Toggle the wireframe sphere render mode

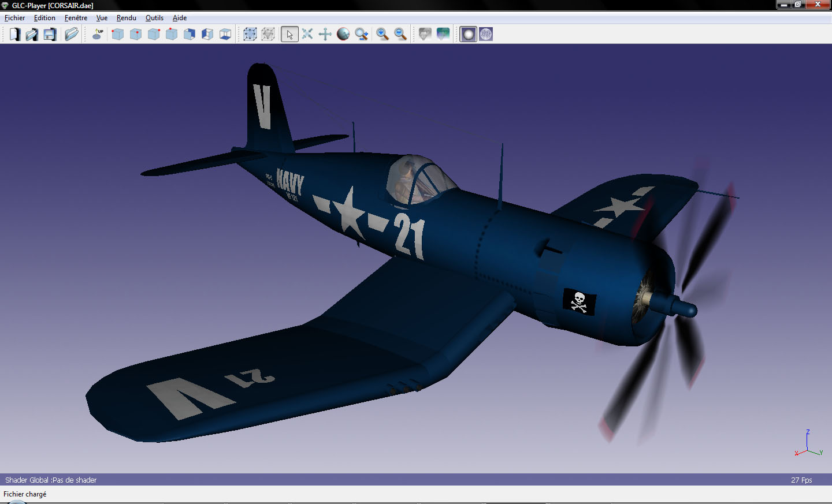[x=486, y=34]
